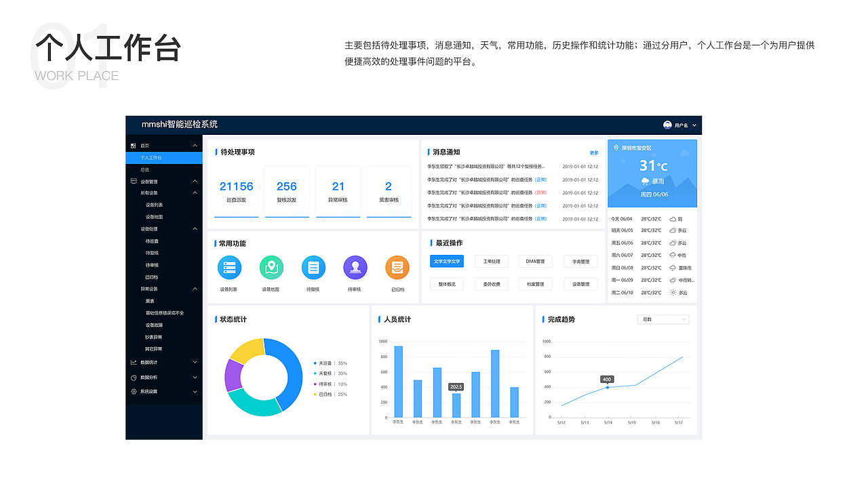The height and width of the screenshot is (488, 868).
Task: Click the purple 待审核 stamp icon
Action: pos(355,268)
